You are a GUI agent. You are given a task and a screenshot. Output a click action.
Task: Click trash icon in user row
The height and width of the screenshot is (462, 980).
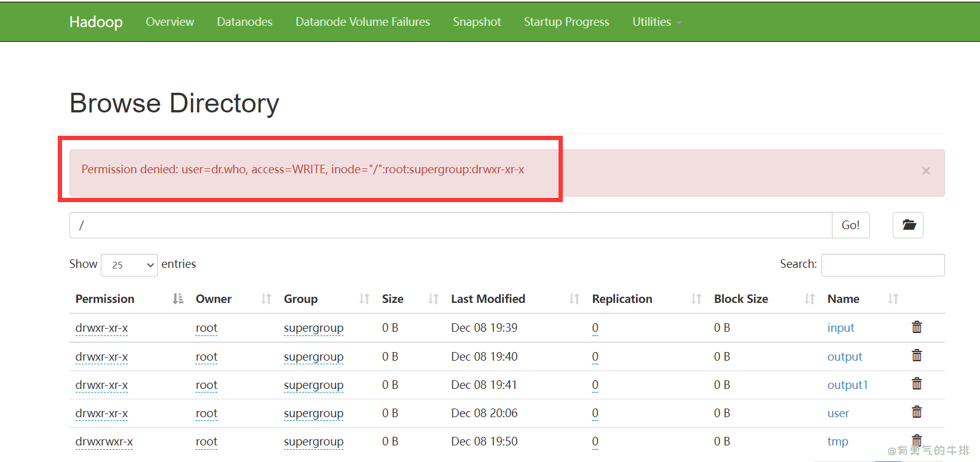pos(917,412)
